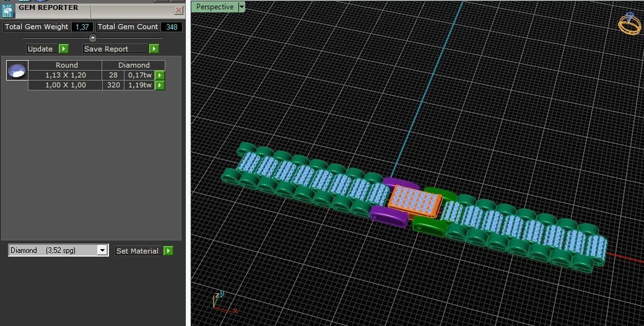The width and height of the screenshot is (644, 326).
Task: Click Set Material button
Action: point(139,251)
